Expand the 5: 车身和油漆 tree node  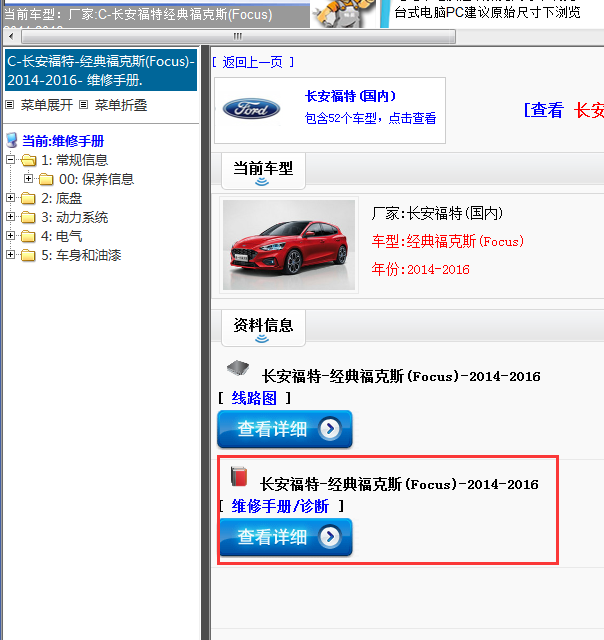click(x=10, y=254)
